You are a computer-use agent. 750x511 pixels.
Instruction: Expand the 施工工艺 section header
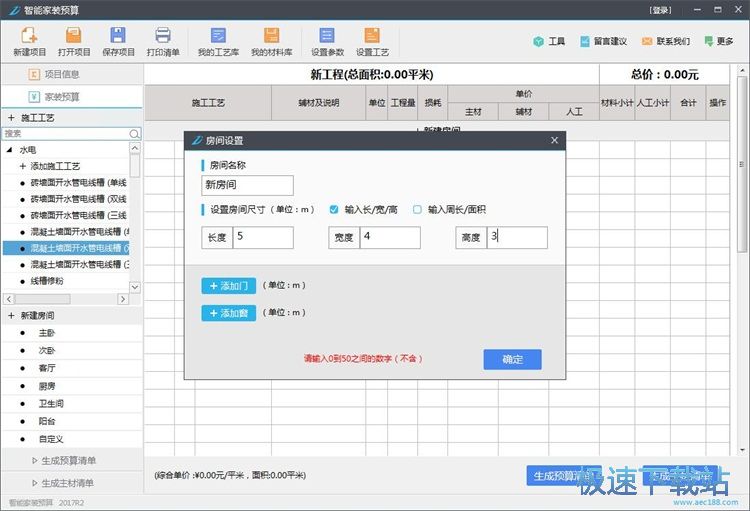point(11,118)
